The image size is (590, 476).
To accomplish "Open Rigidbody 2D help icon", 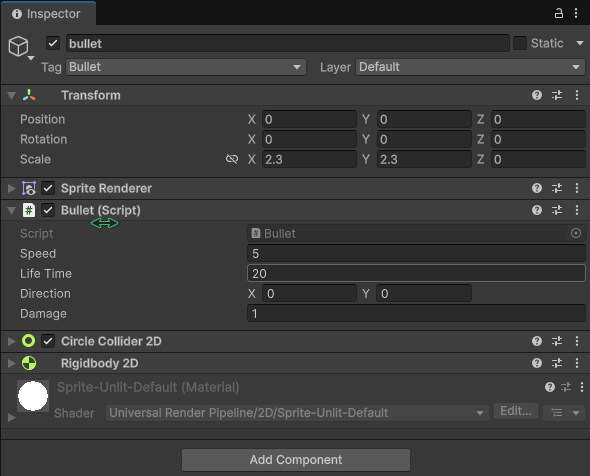I will click(537, 363).
